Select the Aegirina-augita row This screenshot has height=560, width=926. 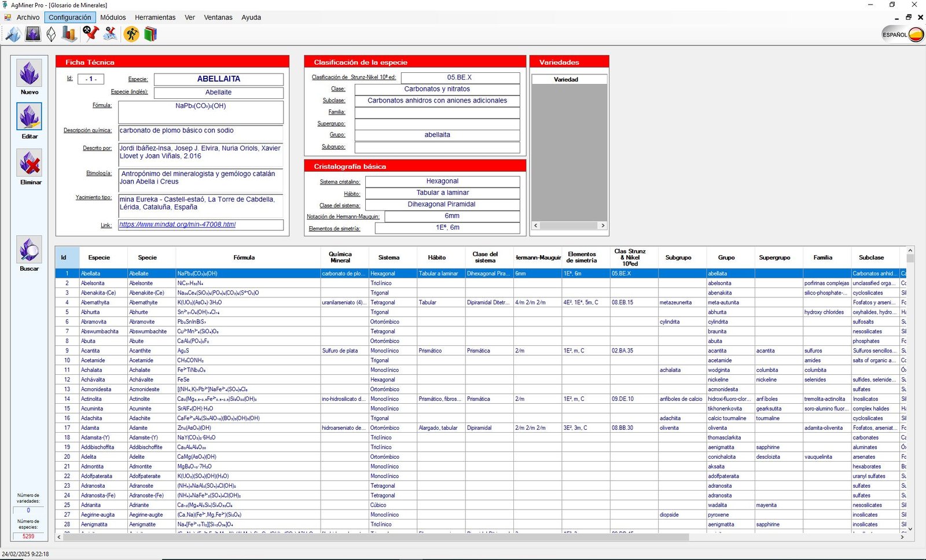481,514
